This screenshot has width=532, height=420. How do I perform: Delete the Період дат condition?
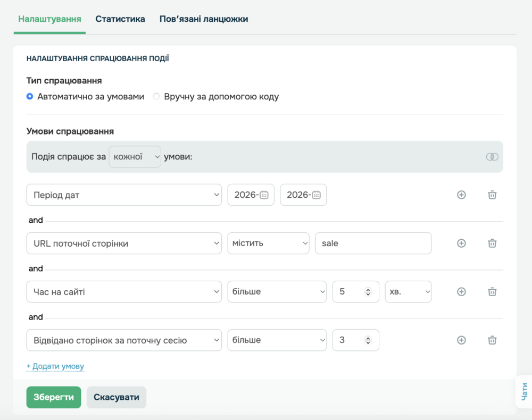tap(492, 195)
